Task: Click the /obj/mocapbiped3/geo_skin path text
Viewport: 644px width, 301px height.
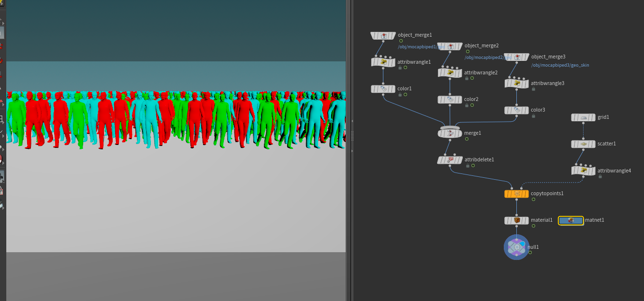Action: coord(560,65)
